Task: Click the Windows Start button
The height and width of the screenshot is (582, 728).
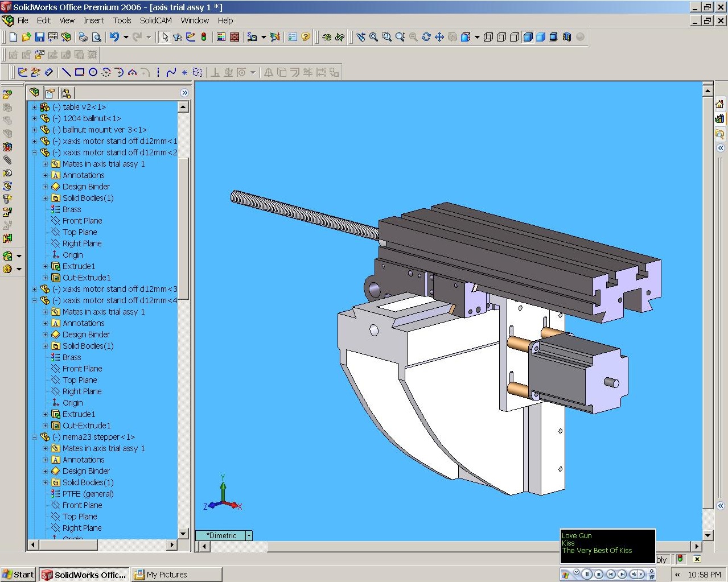Action: (x=18, y=575)
